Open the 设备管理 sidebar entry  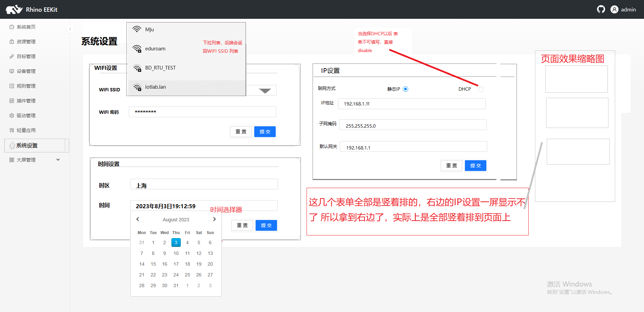point(26,71)
